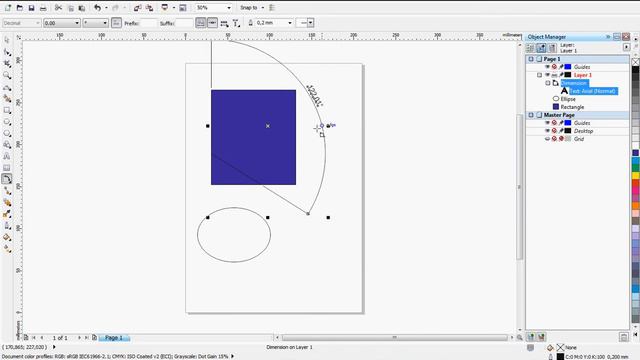
Task: Toggle visibility of Master Page Guides layer
Action: (547, 123)
